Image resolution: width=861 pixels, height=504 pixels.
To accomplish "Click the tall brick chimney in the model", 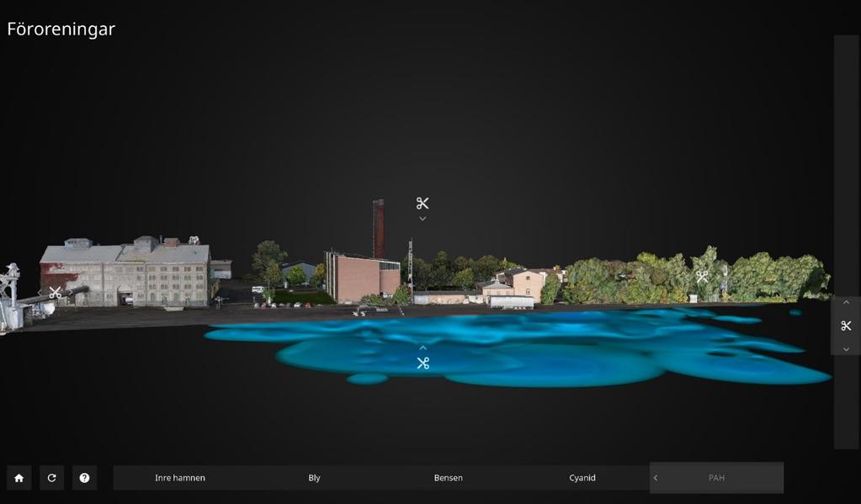I will 379,229.
